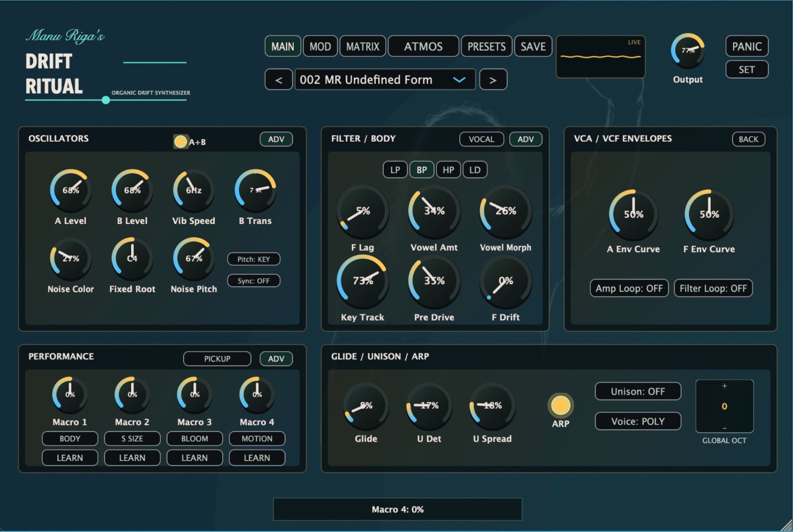Click the U Det knob
The width and height of the screenshot is (793, 532).
(x=429, y=406)
